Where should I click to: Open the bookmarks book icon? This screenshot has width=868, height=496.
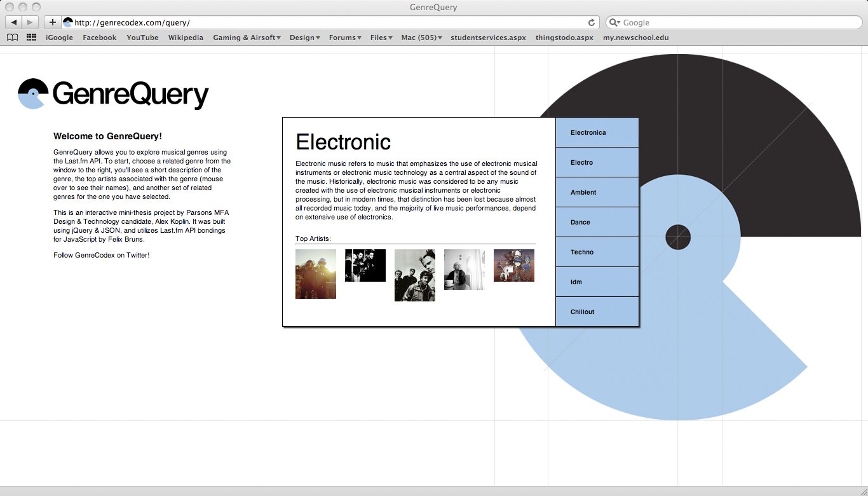pos(12,38)
